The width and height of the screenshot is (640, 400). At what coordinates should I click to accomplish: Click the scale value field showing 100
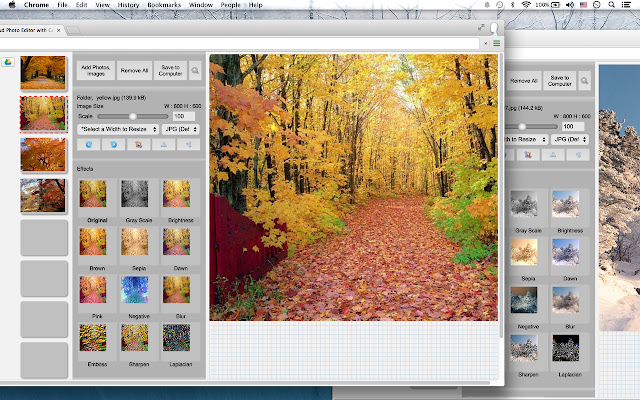point(183,116)
